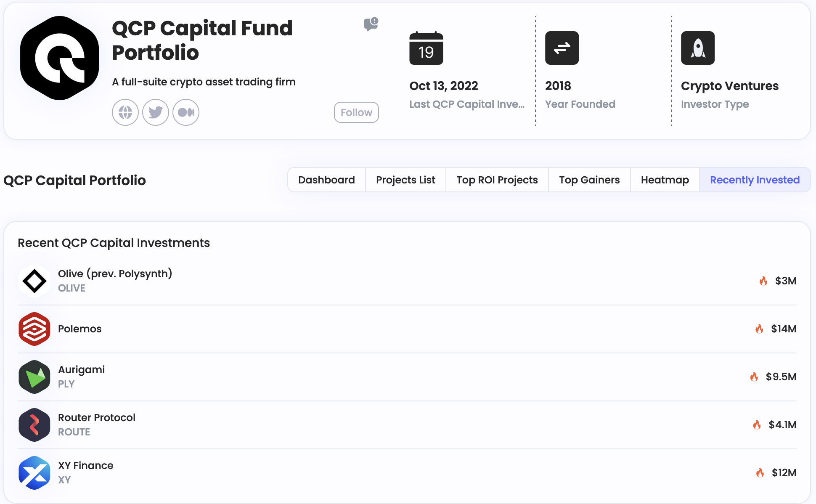Click the $12M raise amount

(784, 473)
